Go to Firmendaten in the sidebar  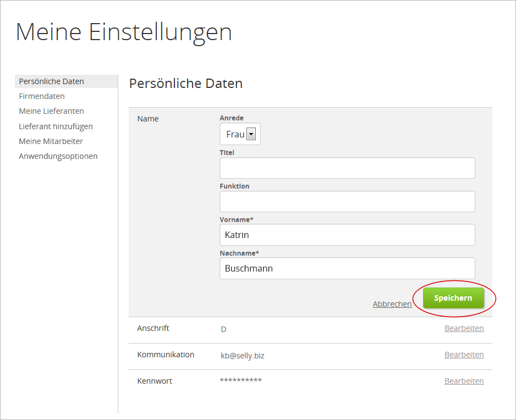click(42, 96)
